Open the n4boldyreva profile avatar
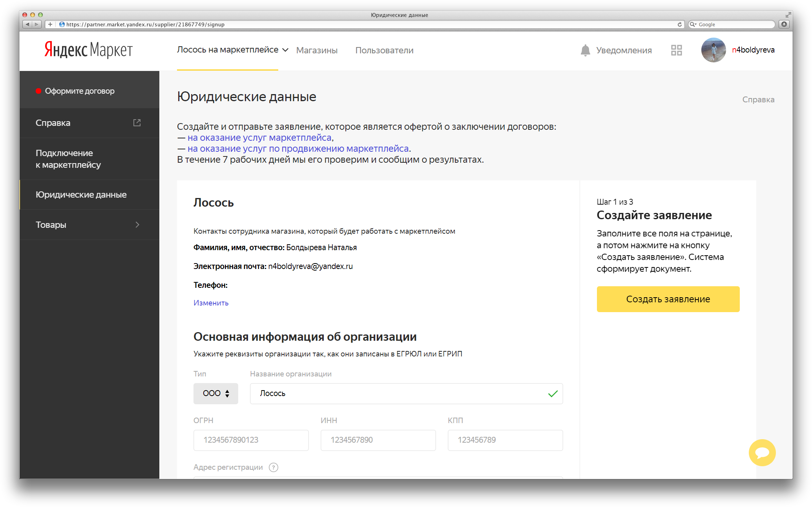Viewport: 812px width, 507px height. (x=713, y=50)
